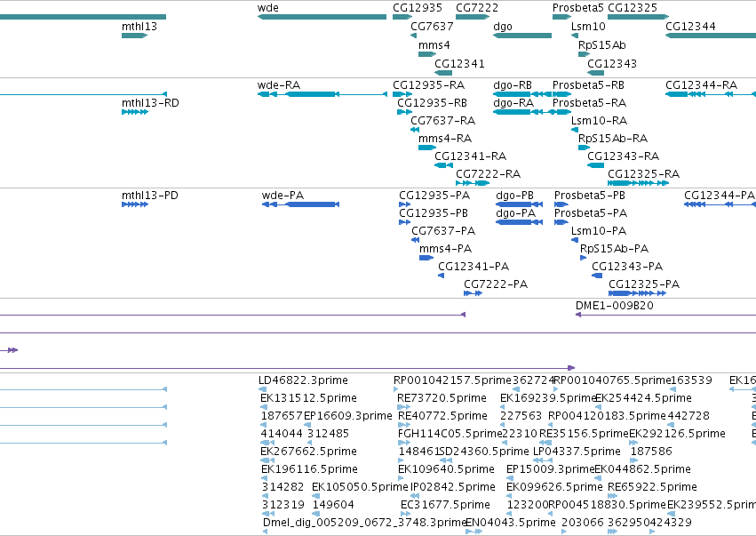Click the dgo-PB protein feature
The width and height of the screenshot is (756, 536).
(520, 204)
